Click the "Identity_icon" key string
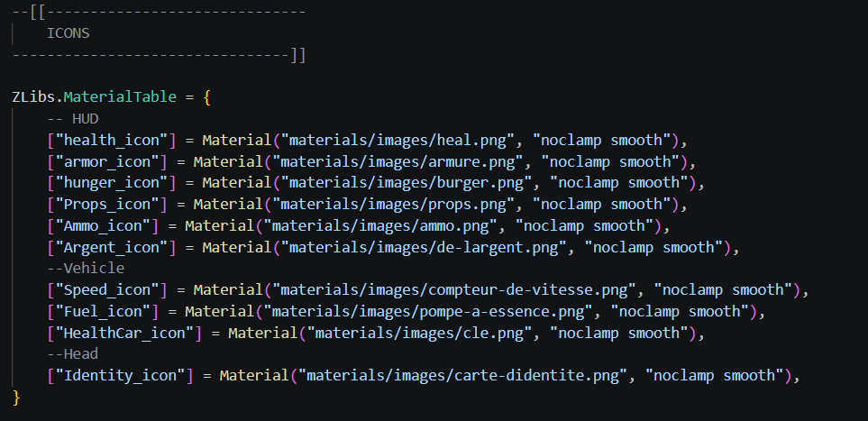The height and width of the screenshot is (421, 868). coord(120,376)
